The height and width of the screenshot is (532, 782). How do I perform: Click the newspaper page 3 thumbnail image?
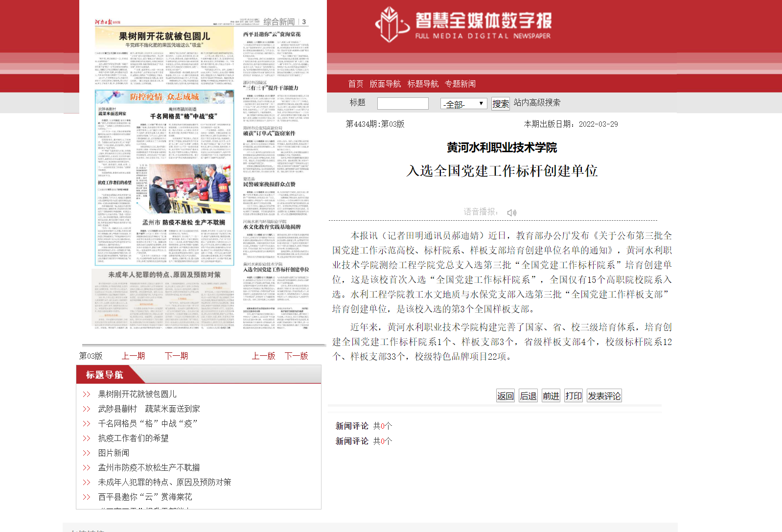coord(203,174)
